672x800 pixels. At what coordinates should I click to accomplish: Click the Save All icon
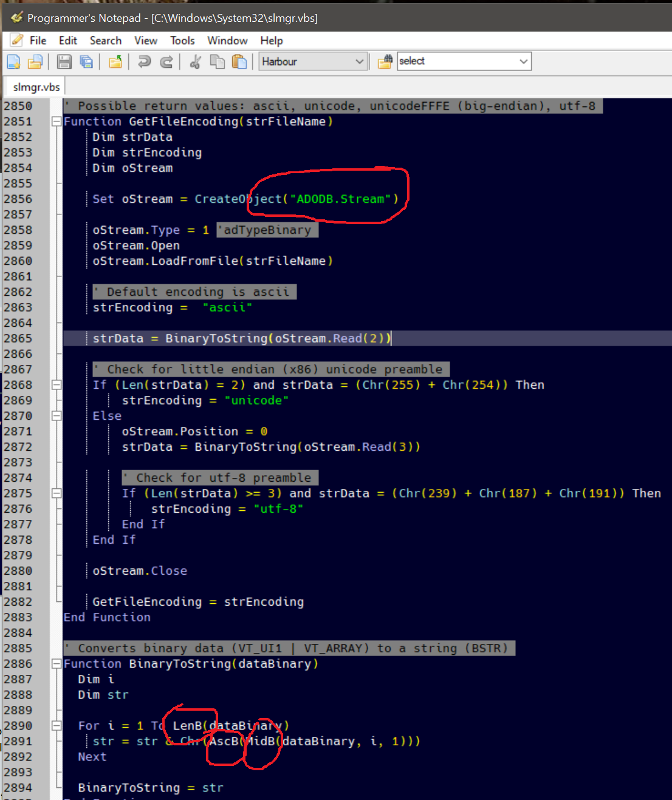86,61
